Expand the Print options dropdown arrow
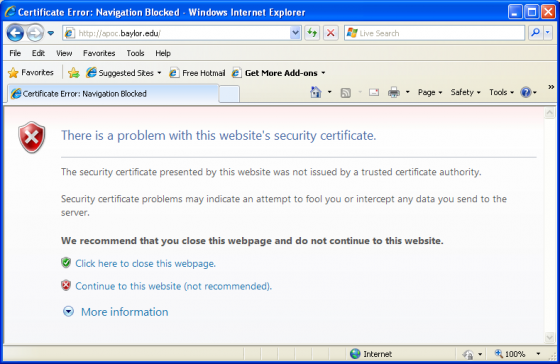This screenshot has height=364, width=560. 408,92
